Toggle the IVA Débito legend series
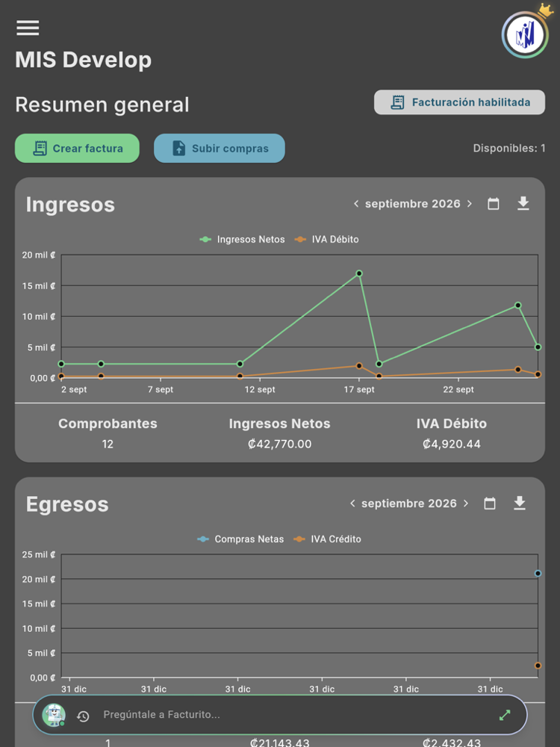This screenshot has height=747, width=560. (x=327, y=240)
